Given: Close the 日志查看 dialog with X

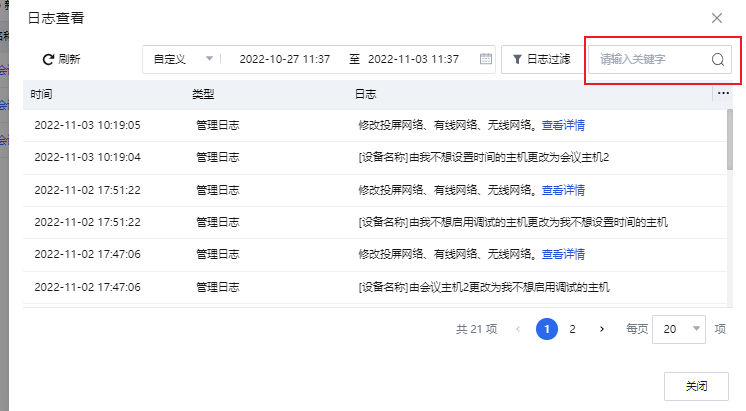Looking at the screenshot, I should (717, 18).
